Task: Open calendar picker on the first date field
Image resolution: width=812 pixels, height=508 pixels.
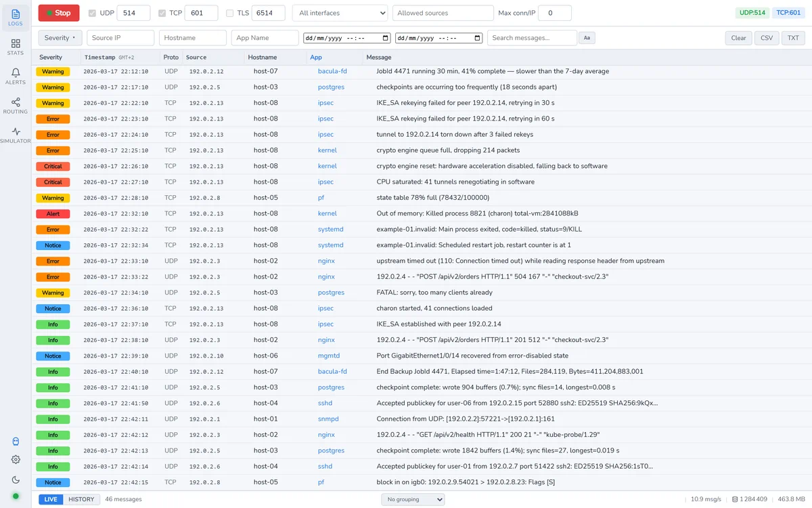Action: click(386, 38)
